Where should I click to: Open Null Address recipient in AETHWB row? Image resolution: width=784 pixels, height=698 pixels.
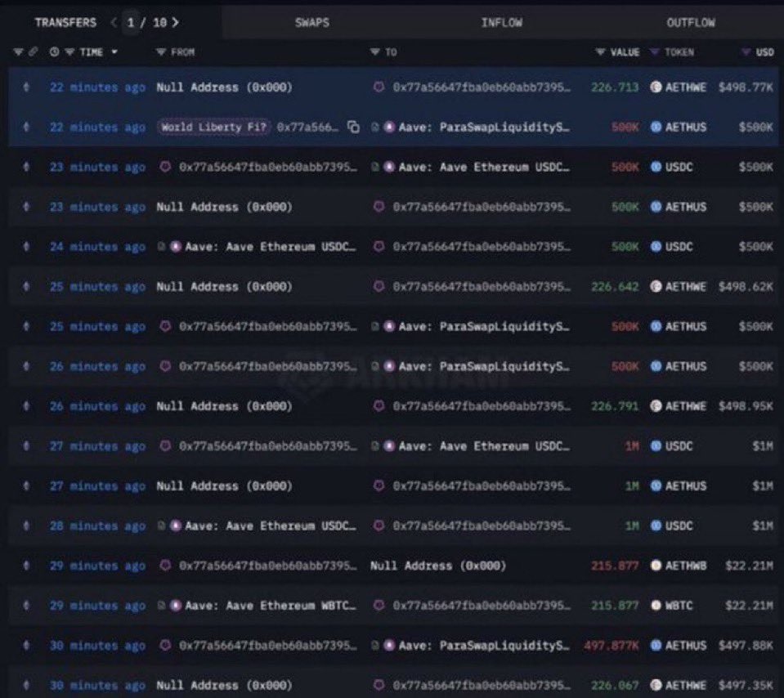(x=438, y=566)
